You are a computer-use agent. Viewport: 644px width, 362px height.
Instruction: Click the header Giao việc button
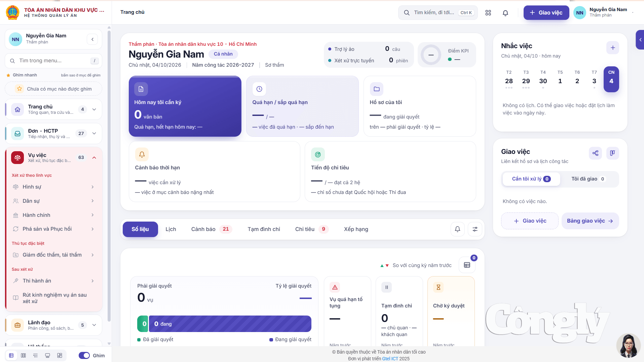(x=546, y=13)
